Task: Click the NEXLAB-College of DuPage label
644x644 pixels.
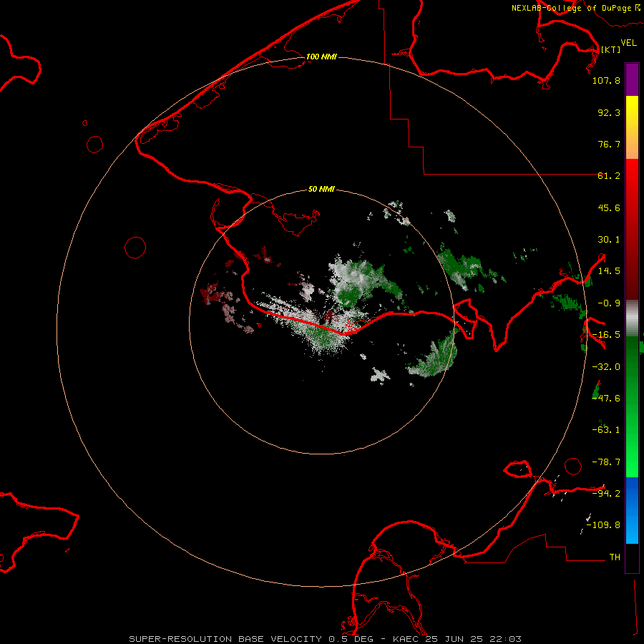Action: [x=576, y=8]
